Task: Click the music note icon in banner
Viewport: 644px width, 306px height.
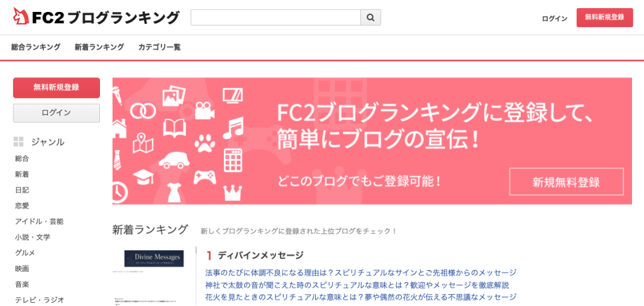Action: click(233, 128)
